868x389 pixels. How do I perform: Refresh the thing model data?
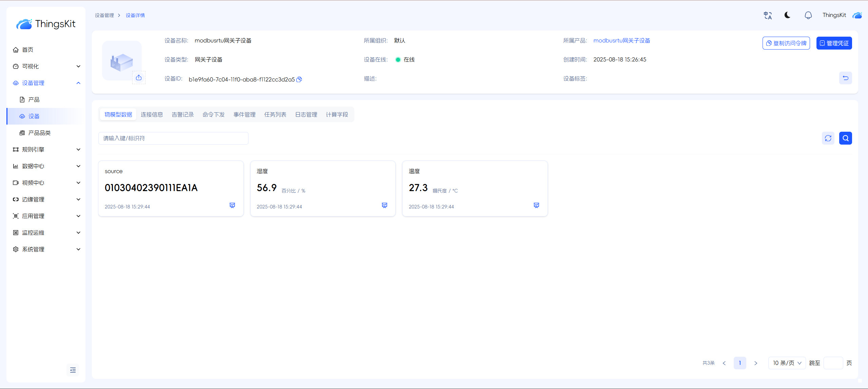[828, 138]
